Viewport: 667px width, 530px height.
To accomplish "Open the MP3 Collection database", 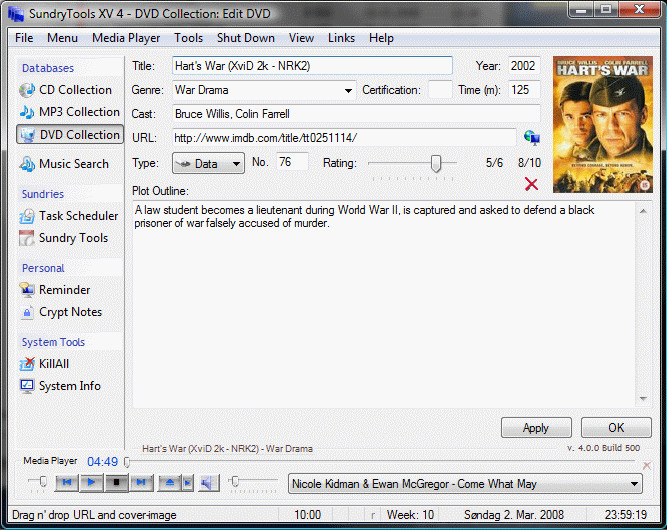I will [x=70, y=112].
